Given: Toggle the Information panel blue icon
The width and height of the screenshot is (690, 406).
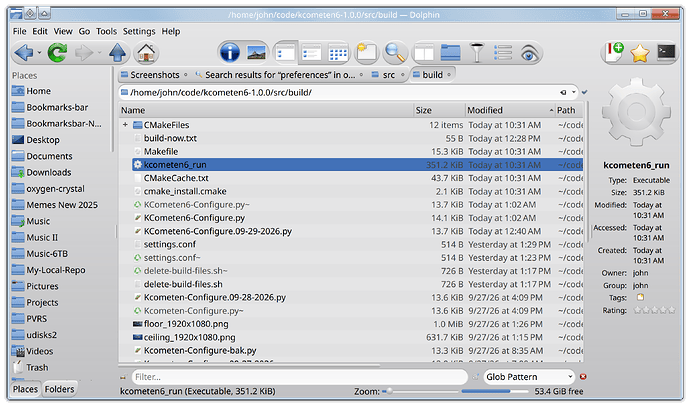Looking at the screenshot, I should coord(230,53).
